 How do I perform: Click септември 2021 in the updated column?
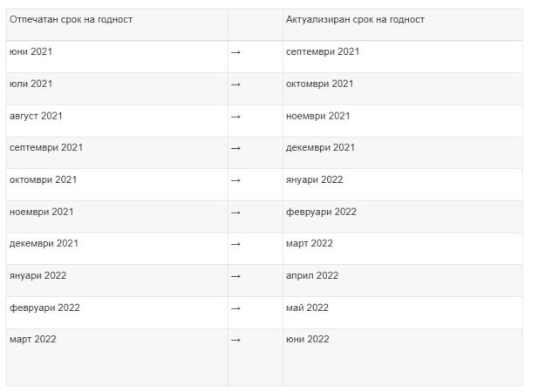[x=323, y=52]
